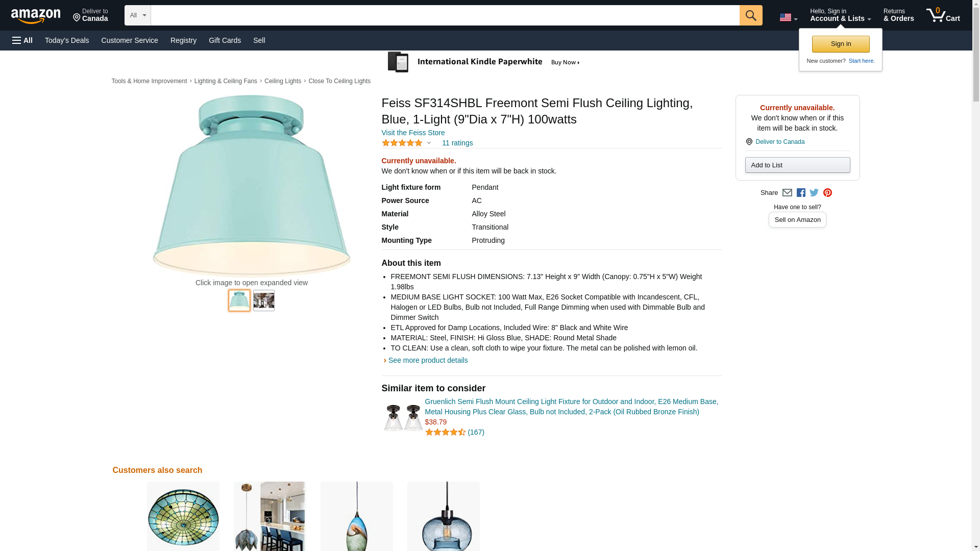Image resolution: width=980 pixels, height=551 pixels.
Task: Click the search magnifier button
Action: (750, 15)
